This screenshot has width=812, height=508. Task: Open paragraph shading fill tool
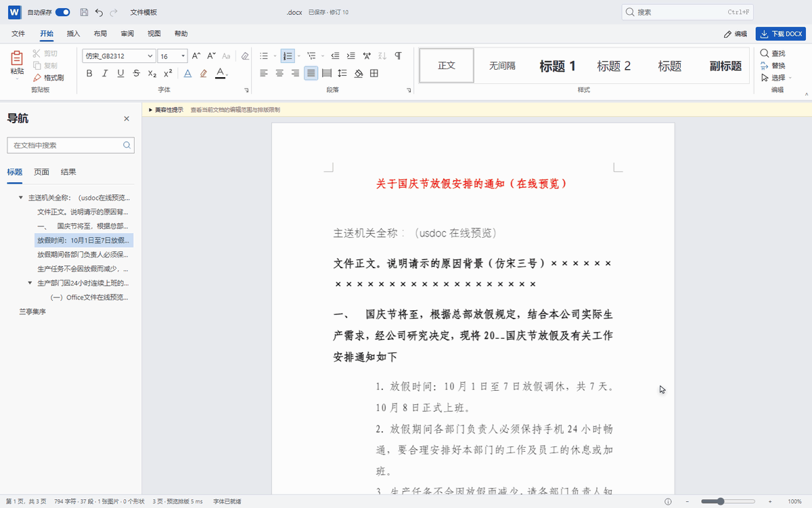[359, 73]
